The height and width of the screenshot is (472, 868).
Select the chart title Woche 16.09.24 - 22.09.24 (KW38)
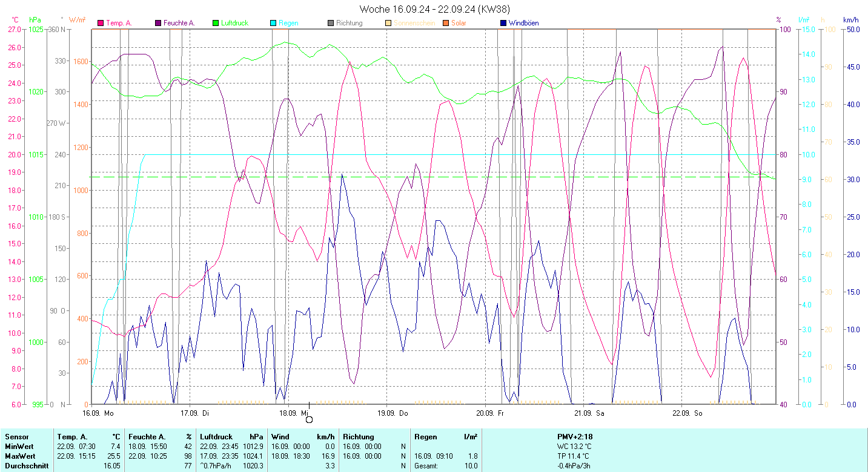click(x=434, y=9)
